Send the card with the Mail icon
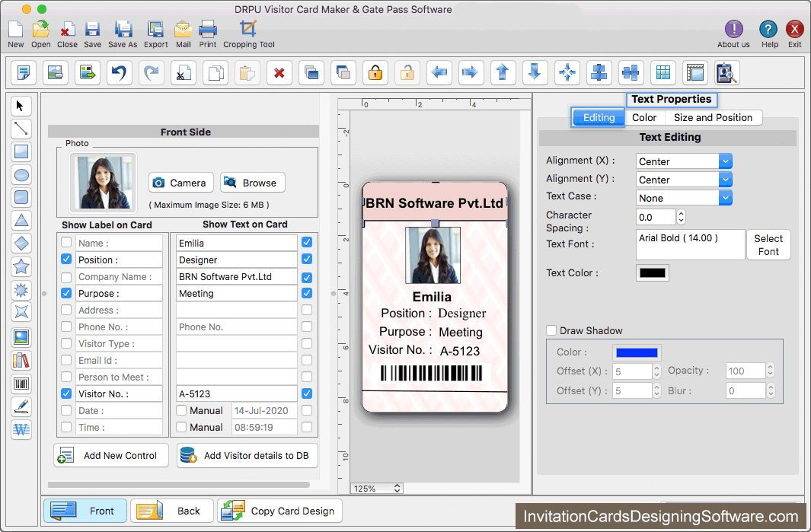 coord(183,30)
